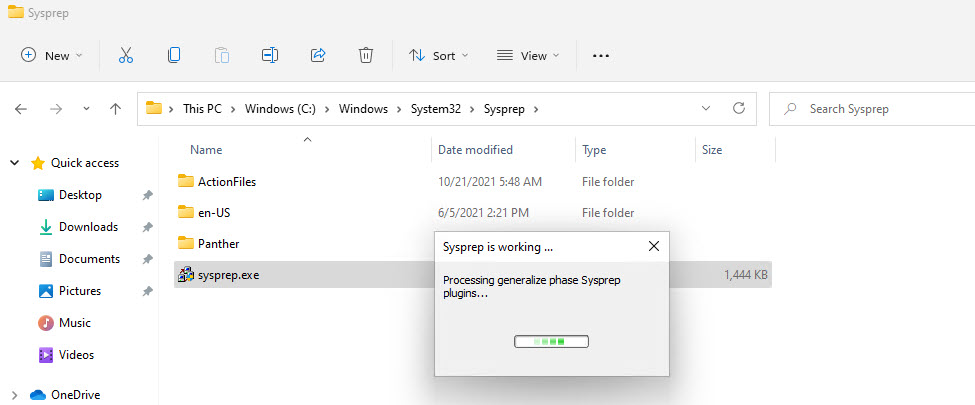
Task: Click the address bar folder icon
Action: (154, 108)
